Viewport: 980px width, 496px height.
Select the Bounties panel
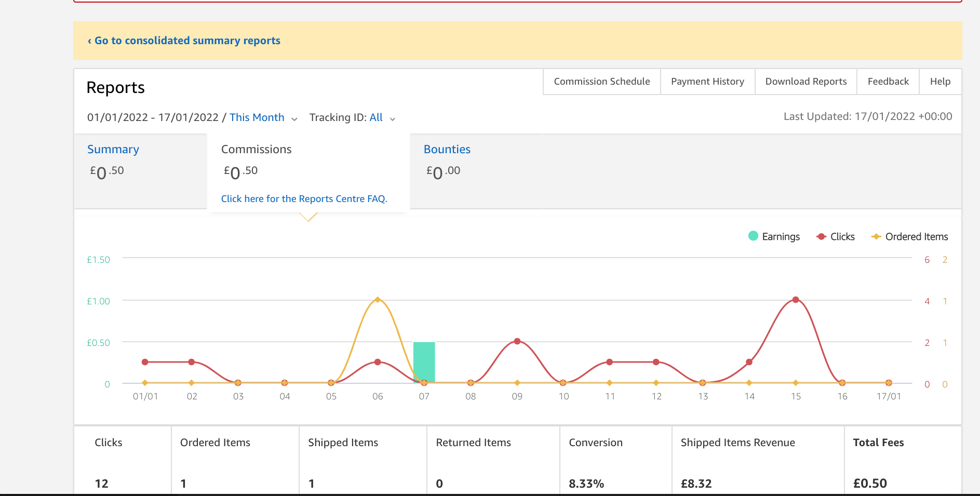pyautogui.click(x=476, y=171)
